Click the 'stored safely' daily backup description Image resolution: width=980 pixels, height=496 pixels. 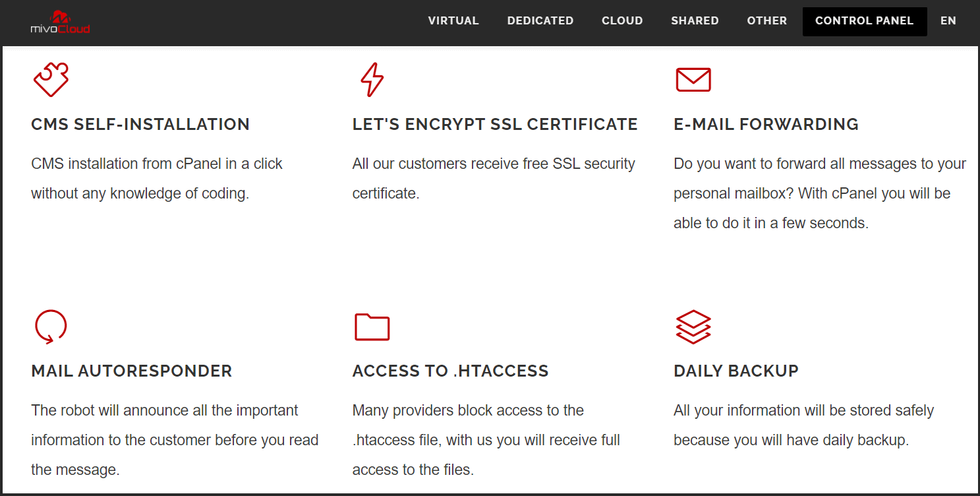804,425
